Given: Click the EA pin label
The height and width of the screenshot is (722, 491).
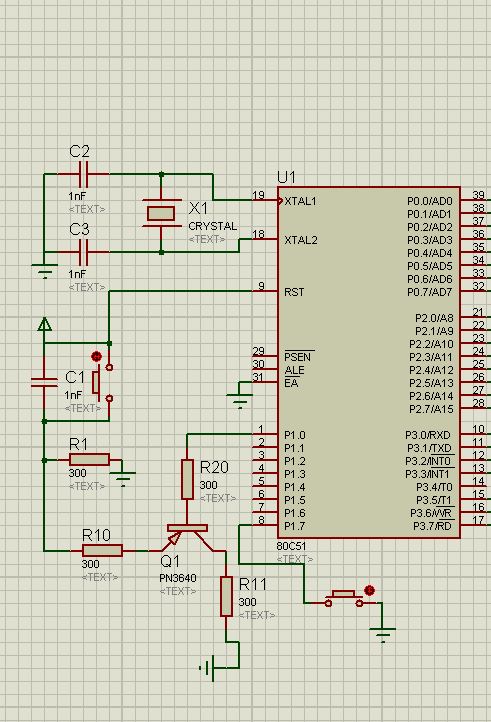Looking at the screenshot, I should click(291, 383).
